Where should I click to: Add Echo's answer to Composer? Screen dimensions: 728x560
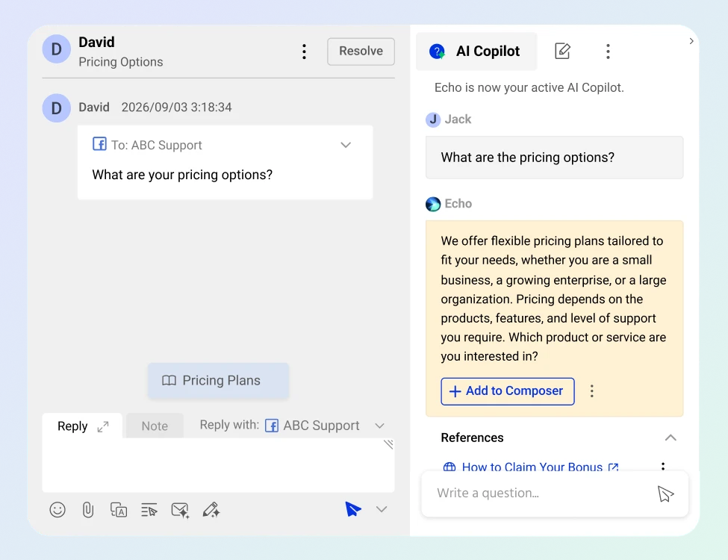click(x=508, y=391)
